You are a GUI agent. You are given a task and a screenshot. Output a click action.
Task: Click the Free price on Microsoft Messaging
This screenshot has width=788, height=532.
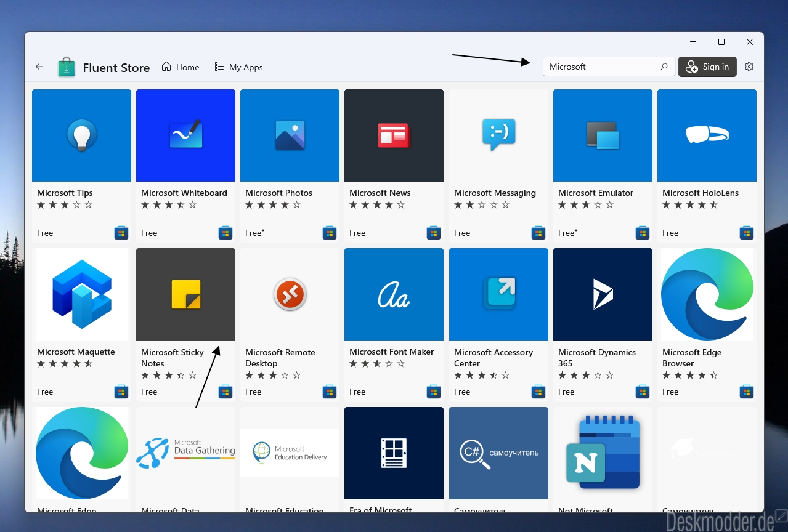[x=462, y=233]
